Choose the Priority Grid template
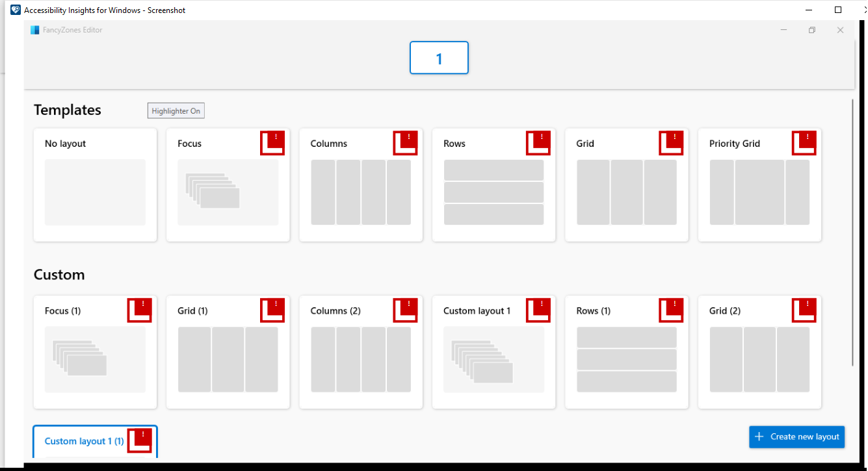This screenshot has width=868, height=471. pos(759,185)
